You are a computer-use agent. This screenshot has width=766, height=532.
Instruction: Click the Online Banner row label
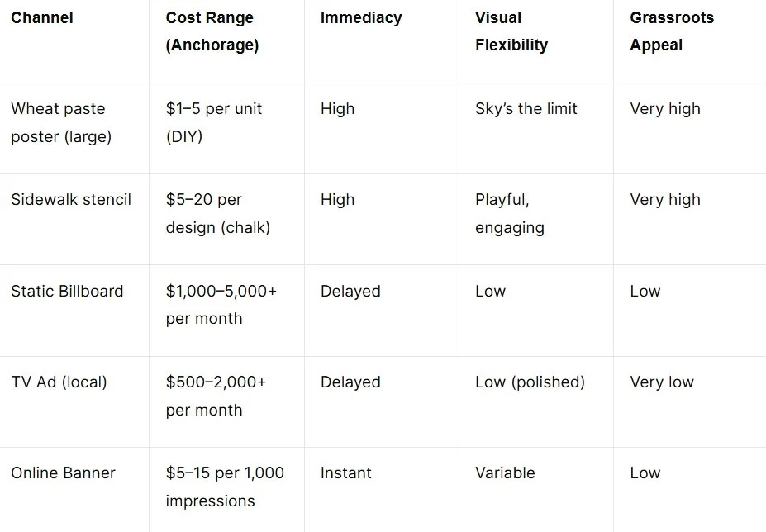tap(63, 473)
